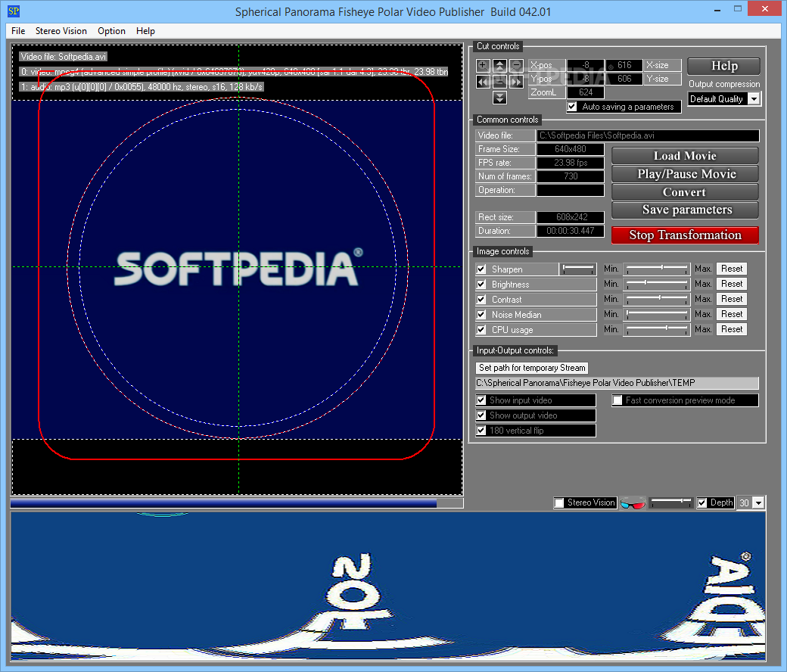The width and height of the screenshot is (787, 672).
Task: Click the center equals icon in Cut controls
Action: pos(499,81)
